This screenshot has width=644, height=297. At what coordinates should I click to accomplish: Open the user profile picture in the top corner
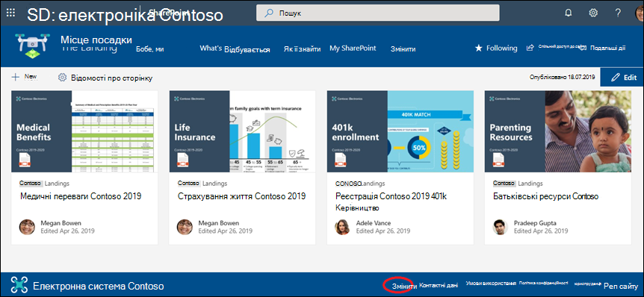pyautogui.click(x=639, y=13)
